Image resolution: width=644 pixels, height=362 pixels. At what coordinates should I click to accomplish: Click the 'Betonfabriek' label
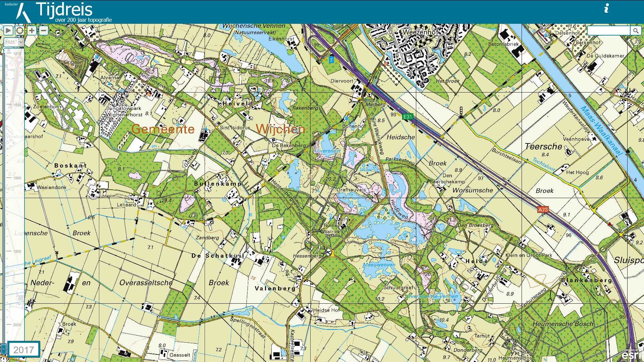pyautogui.click(x=503, y=44)
